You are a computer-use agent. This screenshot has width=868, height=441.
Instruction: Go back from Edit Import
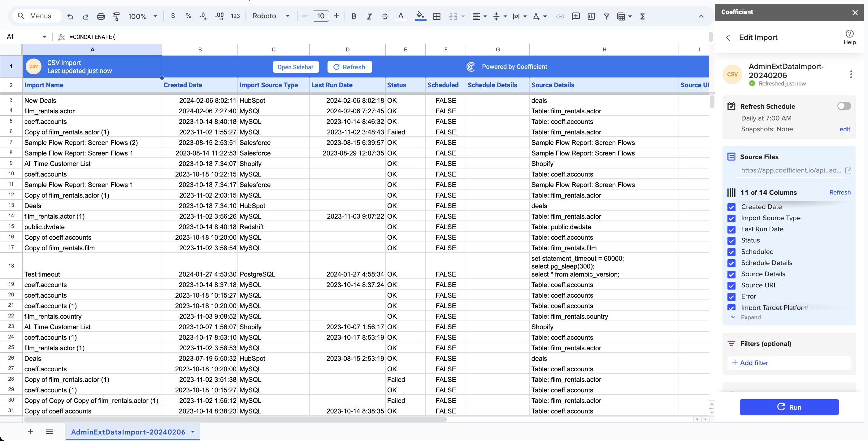pos(728,37)
